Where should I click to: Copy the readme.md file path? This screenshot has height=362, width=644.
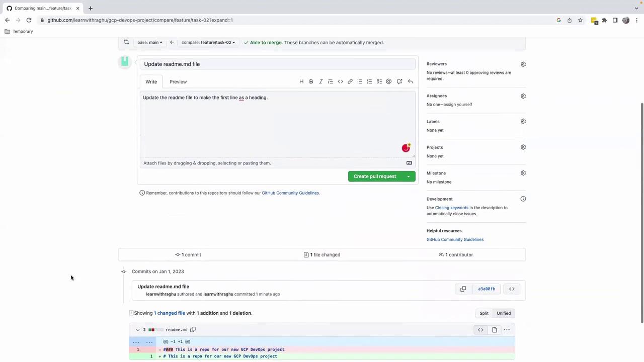point(193,330)
